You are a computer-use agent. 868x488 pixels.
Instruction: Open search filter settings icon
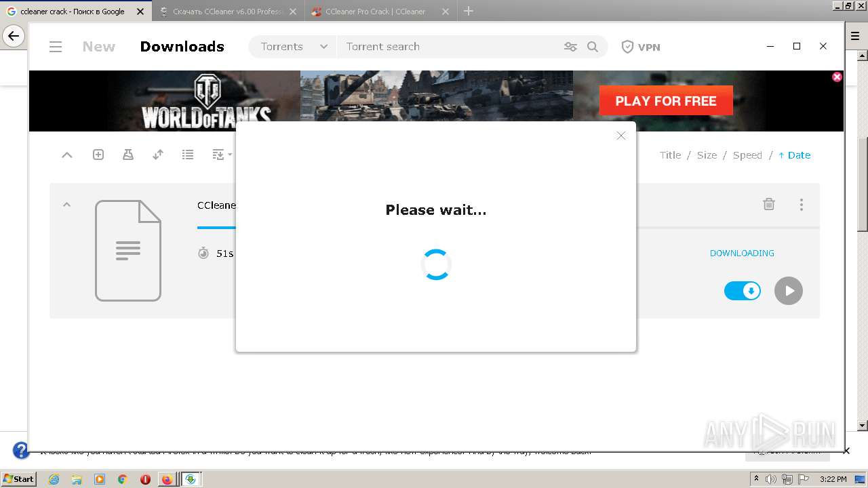(x=570, y=47)
